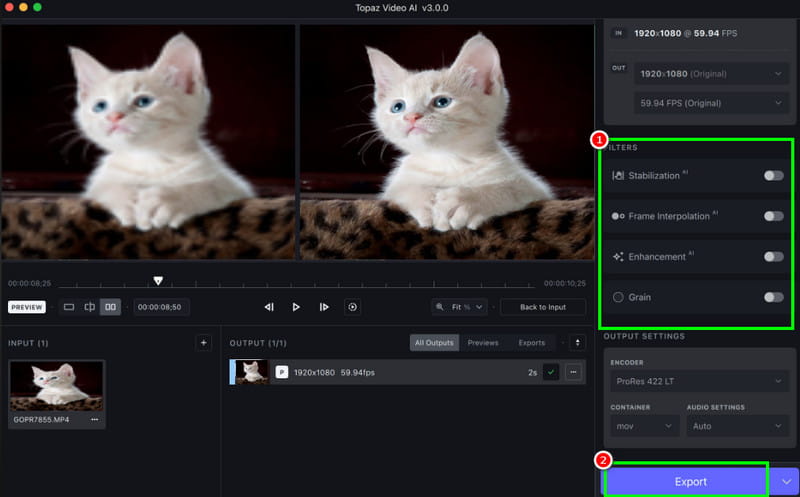800x497 pixels.
Task: Click the Back to Input button
Action: (543, 307)
